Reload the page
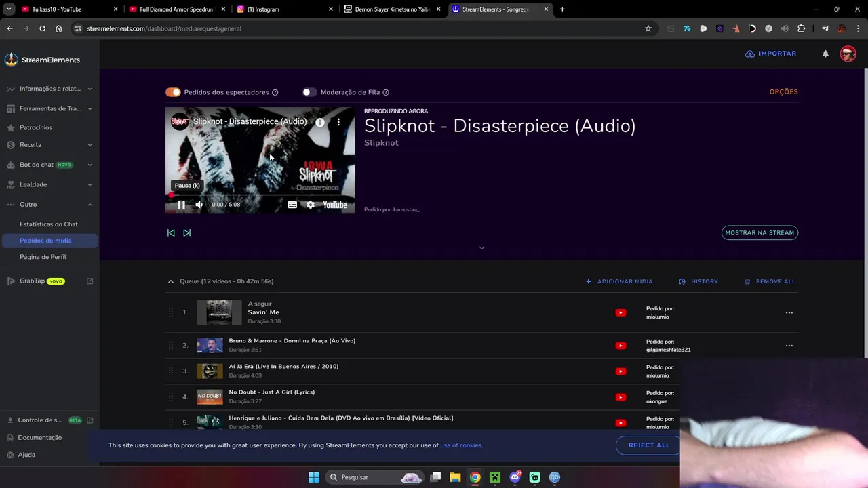The image size is (868, 488). coord(42,28)
